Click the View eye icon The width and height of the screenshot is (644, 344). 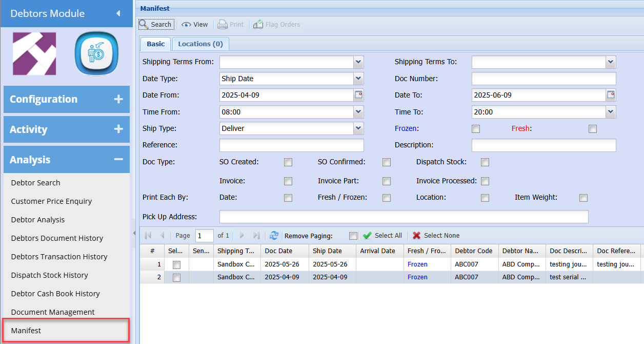186,24
